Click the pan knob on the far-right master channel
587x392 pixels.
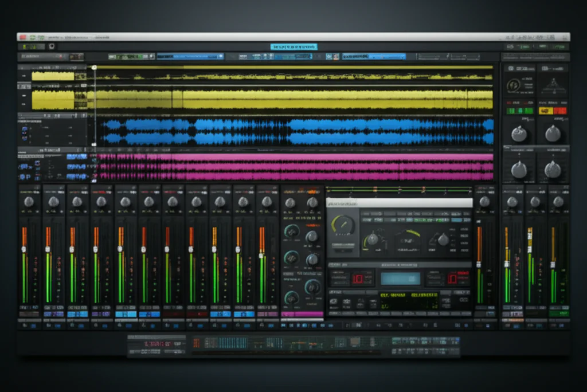tap(558, 202)
